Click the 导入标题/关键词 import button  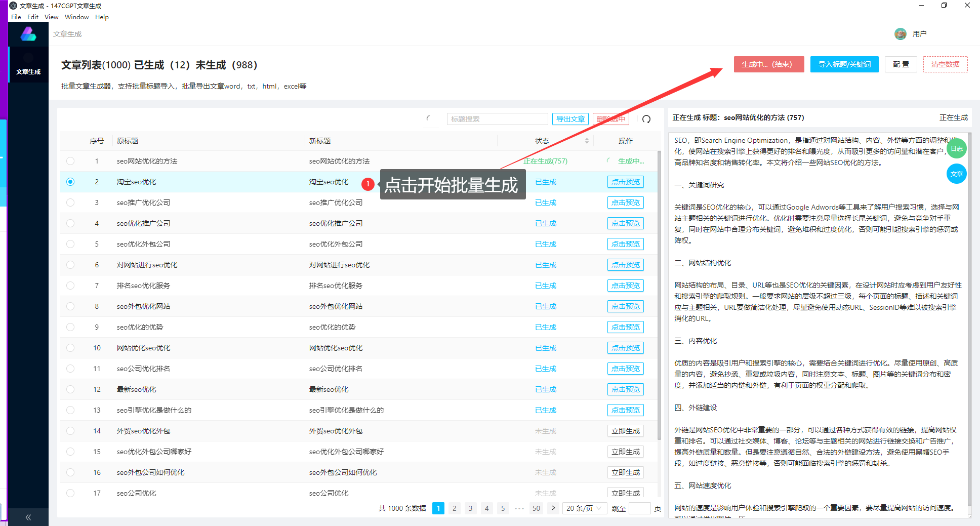coord(844,64)
